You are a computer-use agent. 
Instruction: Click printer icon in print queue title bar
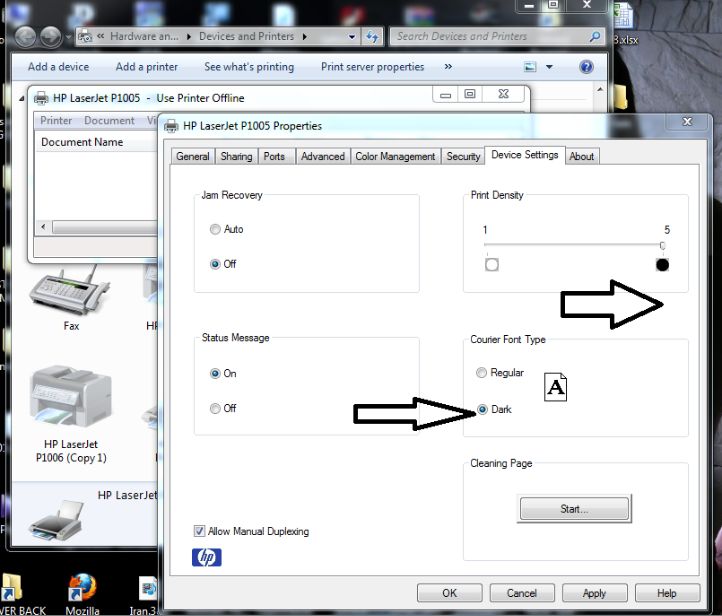(41, 98)
